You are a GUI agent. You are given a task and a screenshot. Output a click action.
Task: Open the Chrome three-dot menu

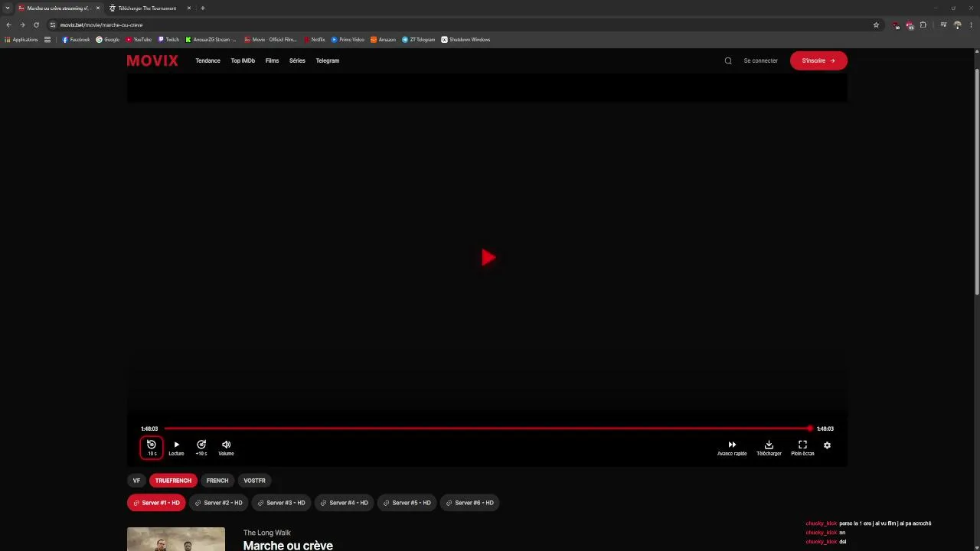pyautogui.click(x=971, y=24)
